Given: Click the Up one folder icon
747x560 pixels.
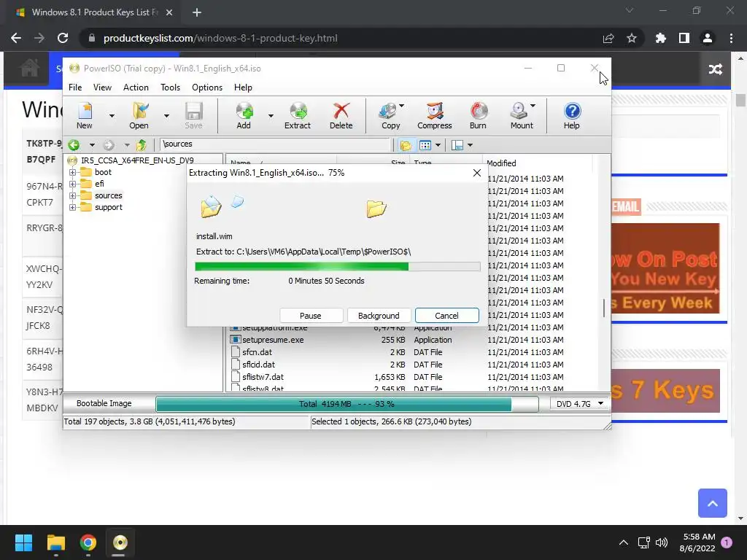Looking at the screenshot, I should coord(141,145).
